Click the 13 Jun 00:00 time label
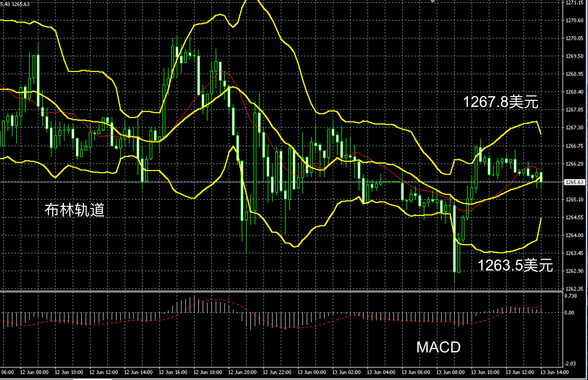This screenshot has width=588, height=380. click(x=312, y=372)
